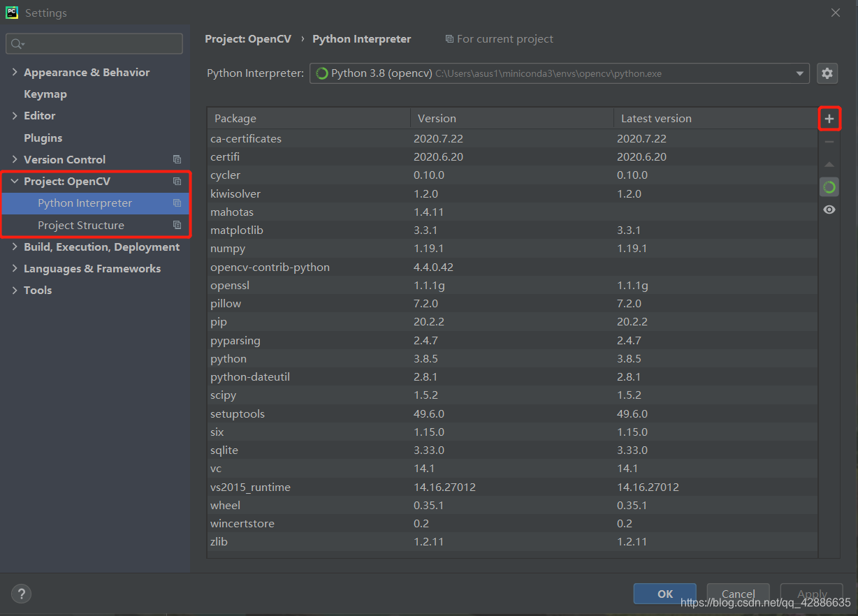This screenshot has height=616, width=858.
Task: Expand the Tools section
Action: 15,291
